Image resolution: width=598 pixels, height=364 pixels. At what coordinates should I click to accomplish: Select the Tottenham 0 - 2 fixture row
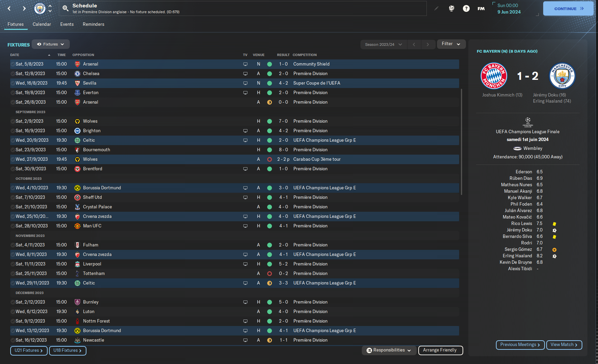click(x=235, y=273)
